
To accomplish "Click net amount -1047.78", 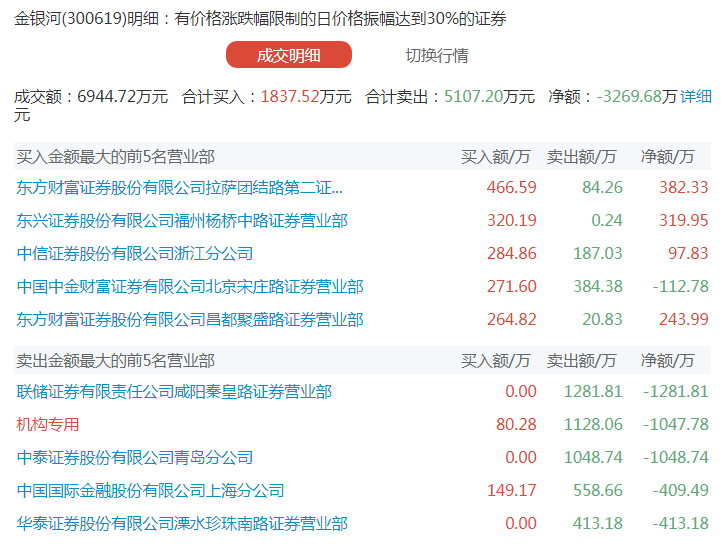I will pyautogui.click(x=675, y=424).
